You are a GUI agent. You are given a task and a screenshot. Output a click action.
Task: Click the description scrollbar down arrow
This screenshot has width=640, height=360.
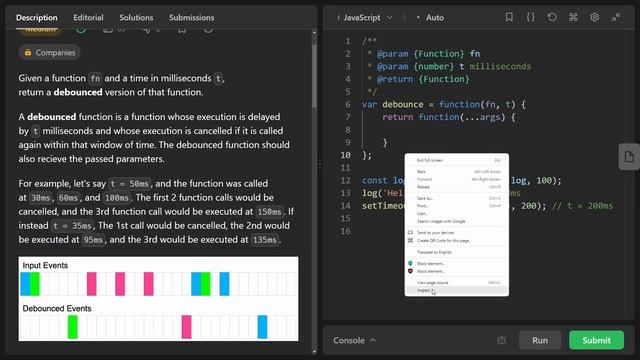[314, 351]
